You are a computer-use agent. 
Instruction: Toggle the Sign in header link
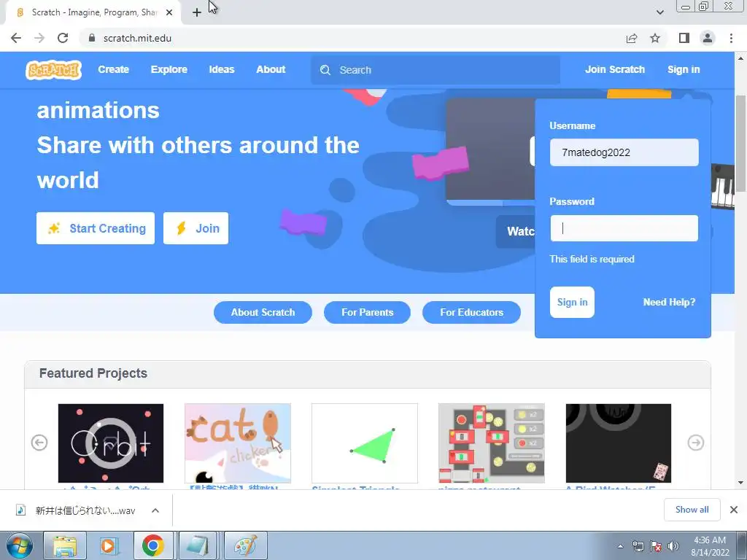point(684,69)
